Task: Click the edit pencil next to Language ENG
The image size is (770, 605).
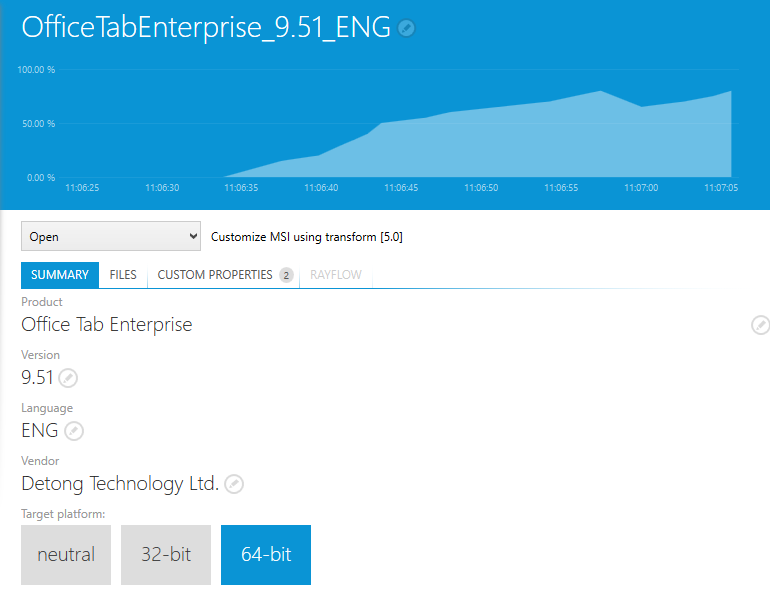Action: (74, 431)
